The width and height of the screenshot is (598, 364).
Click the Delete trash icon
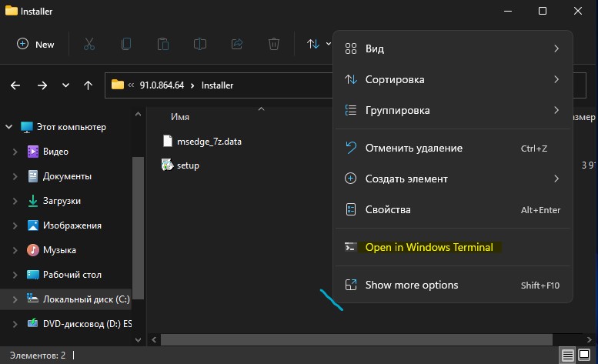[x=274, y=44]
